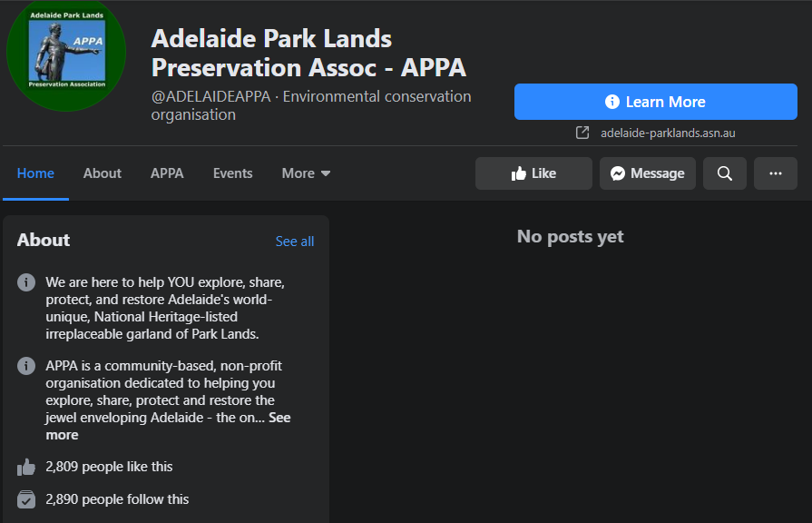Open the APPA profile picture
This screenshot has width=812, height=523.
[66, 54]
